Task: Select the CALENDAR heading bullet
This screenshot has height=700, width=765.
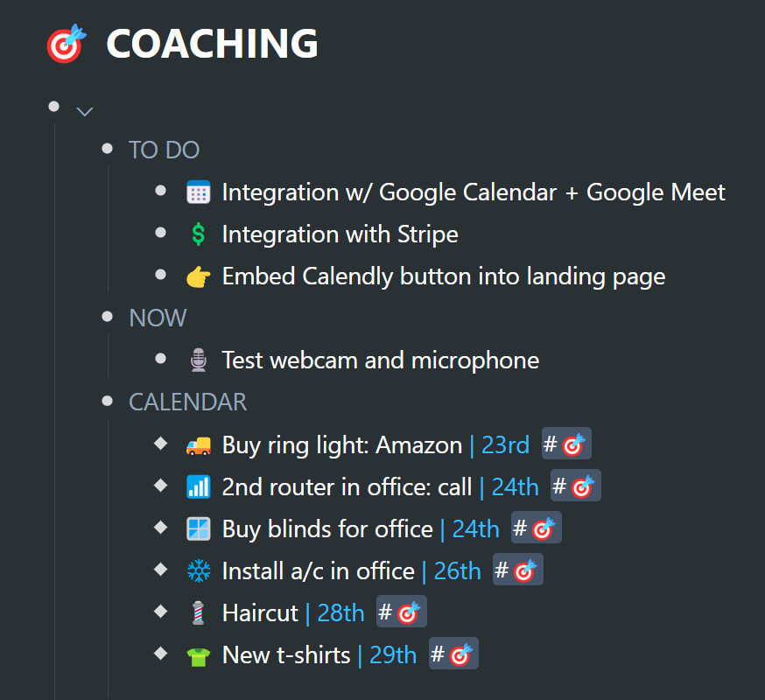Action: [107, 401]
